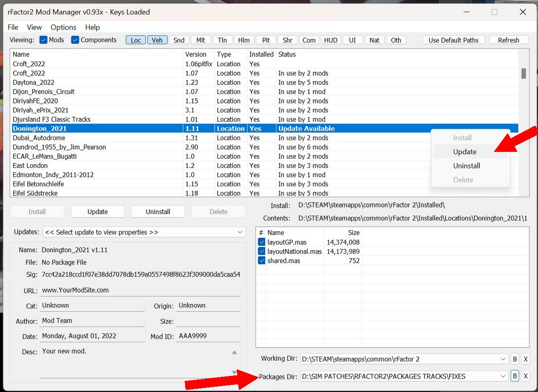Toggle the Com filter button
Image resolution: width=538 pixels, height=392 pixels.
tap(309, 40)
